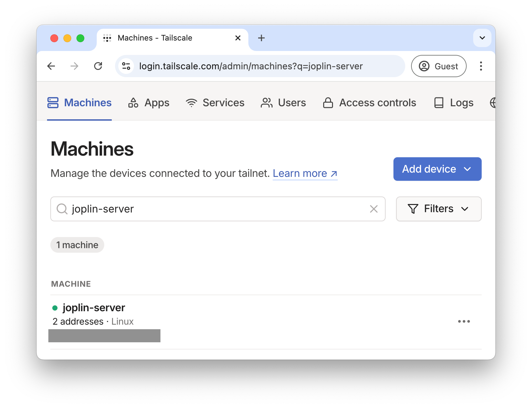Open the Logs tab

[x=454, y=103]
